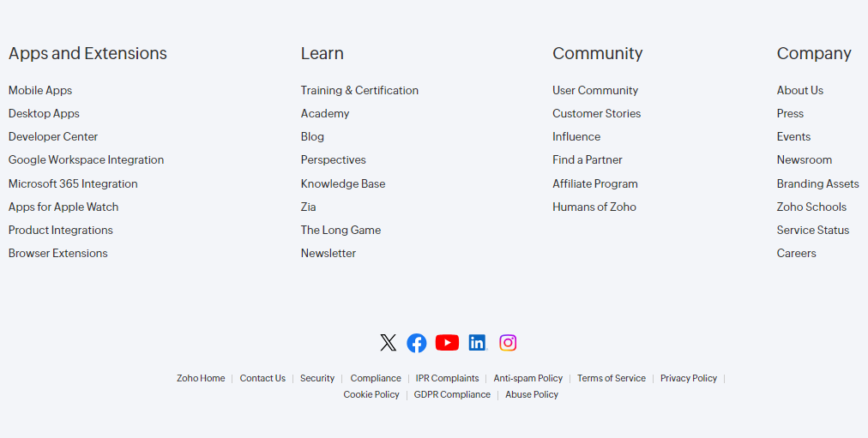
Task: Visit User Community link
Action: (x=595, y=90)
